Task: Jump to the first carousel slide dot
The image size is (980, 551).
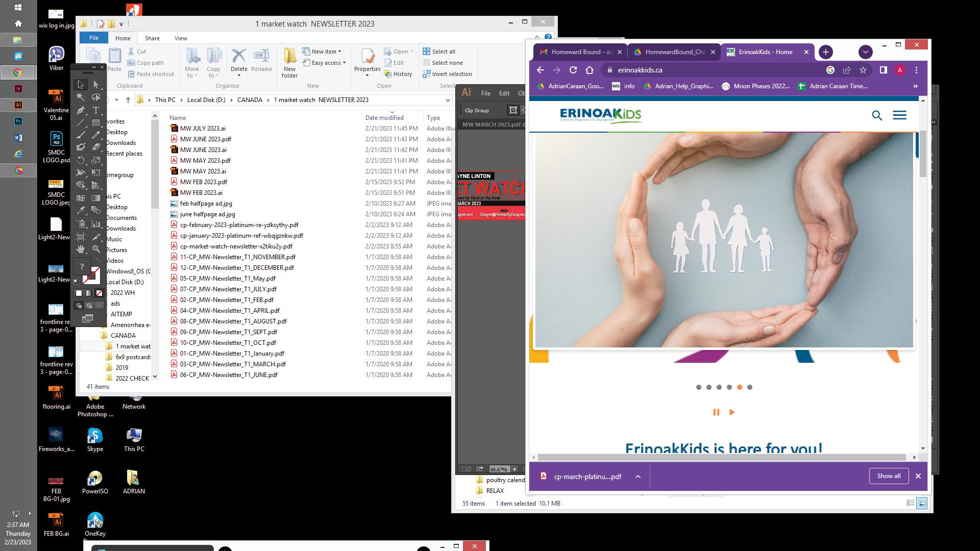Action: pos(699,387)
